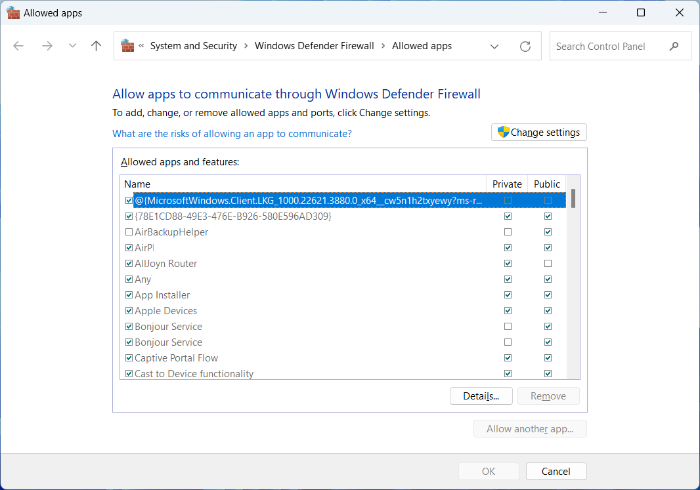This screenshot has width=700, height=490.
Task: Minimize the Allowed apps window
Action: pos(596,13)
